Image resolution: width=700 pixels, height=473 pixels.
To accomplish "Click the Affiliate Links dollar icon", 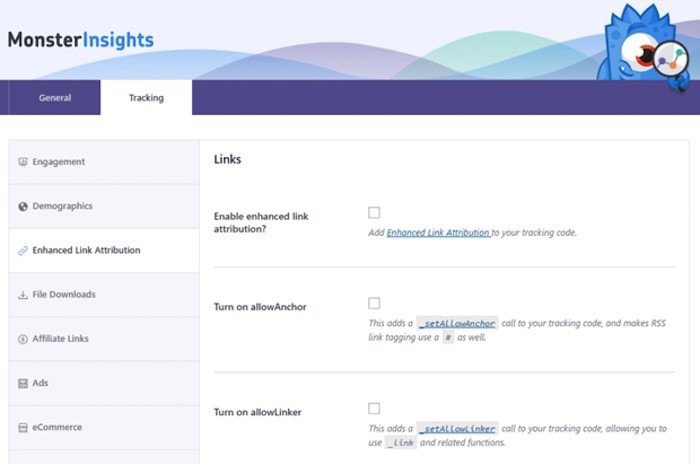I will point(23,339).
